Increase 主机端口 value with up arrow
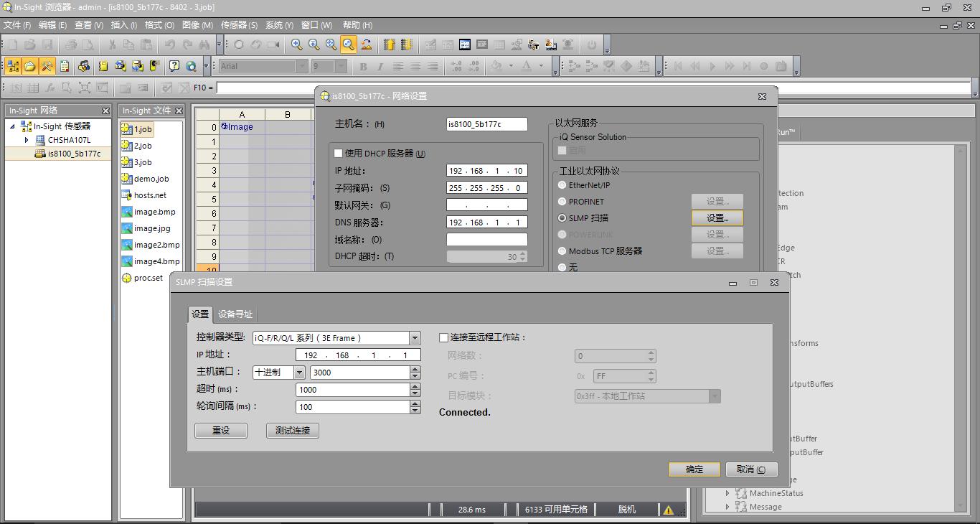 coord(415,369)
